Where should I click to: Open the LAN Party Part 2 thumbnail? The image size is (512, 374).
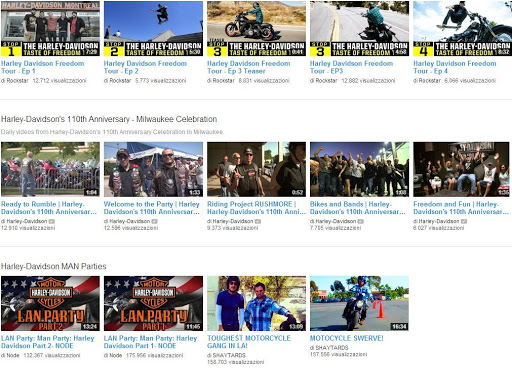(x=50, y=303)
